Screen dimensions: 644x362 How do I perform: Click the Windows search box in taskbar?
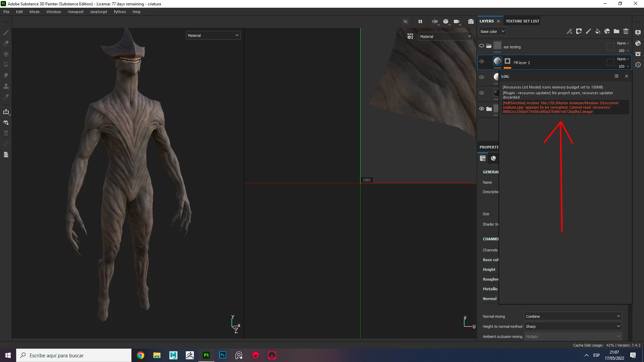74,355
